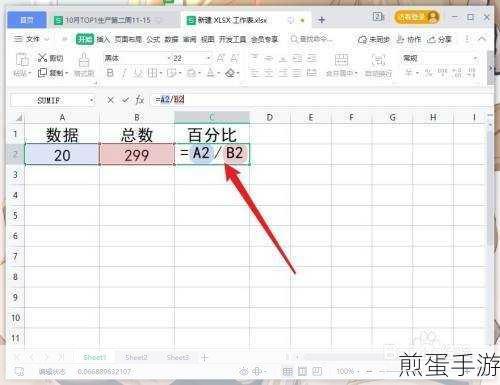500x385 pixels.
Task: Click the Clear formatting eraser icon
Action: coord(230,73)
